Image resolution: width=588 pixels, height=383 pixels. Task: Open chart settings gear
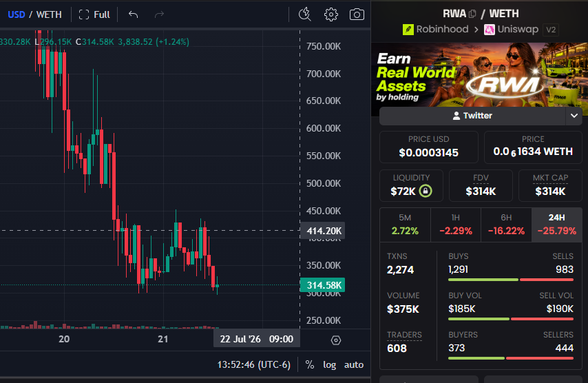tap(330, 14)
